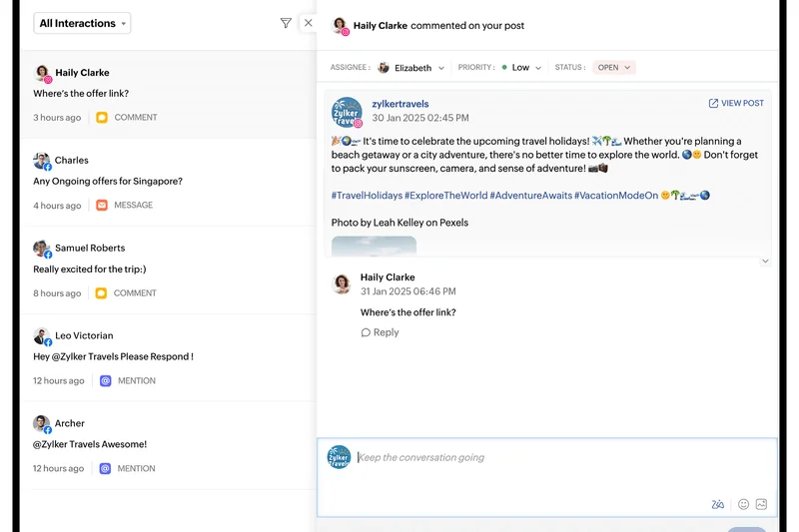Click the #AdventureAwaits hashtag
The image size is (799, 532).
531,196
